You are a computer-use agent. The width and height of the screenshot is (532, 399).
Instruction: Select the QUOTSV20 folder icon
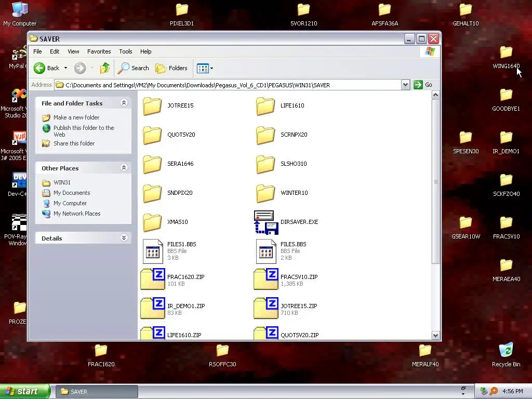152,135
